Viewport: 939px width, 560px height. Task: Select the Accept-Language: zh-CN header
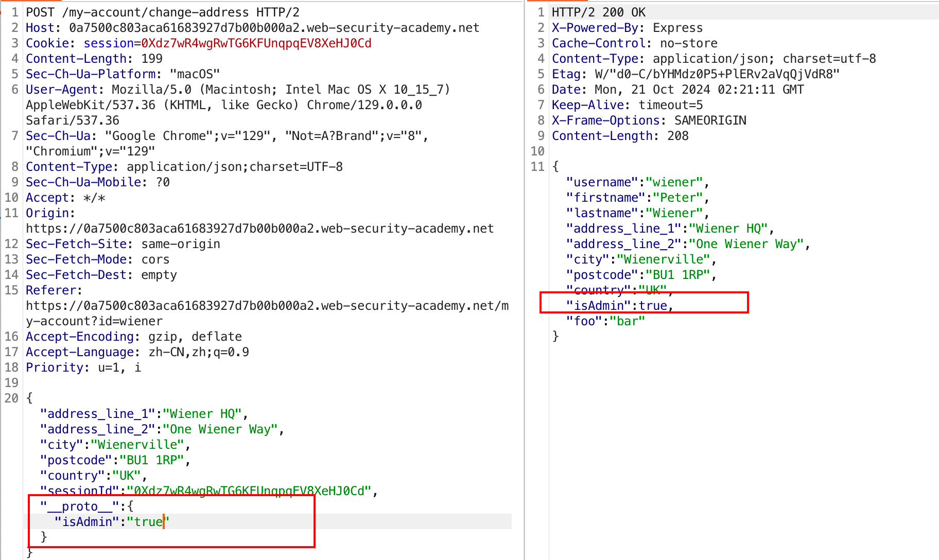click(x=137, y=352)
